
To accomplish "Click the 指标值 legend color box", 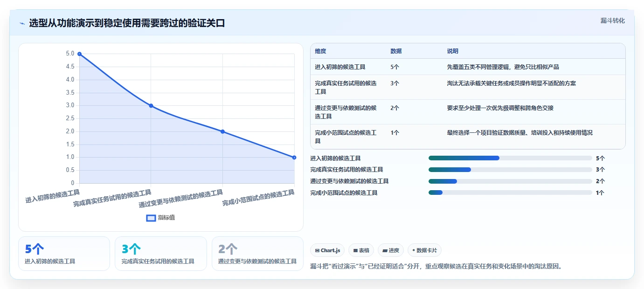I will (x=151, y=218).
